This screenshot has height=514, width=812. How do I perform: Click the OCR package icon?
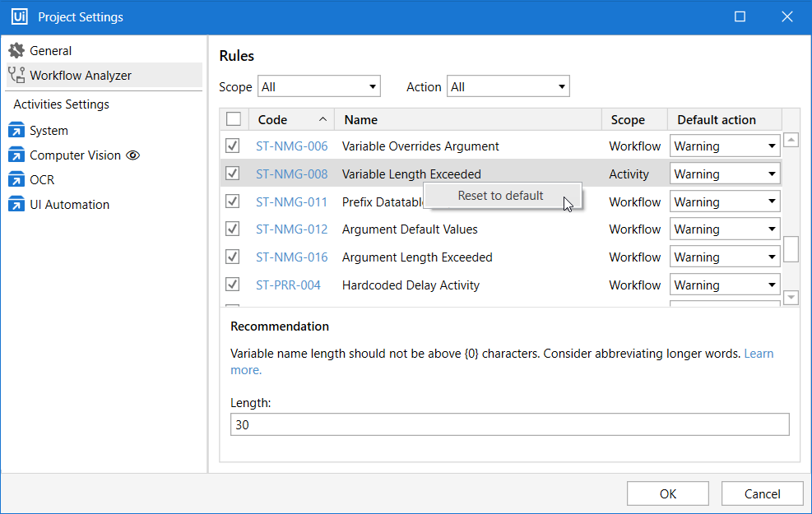coord(16,180)
